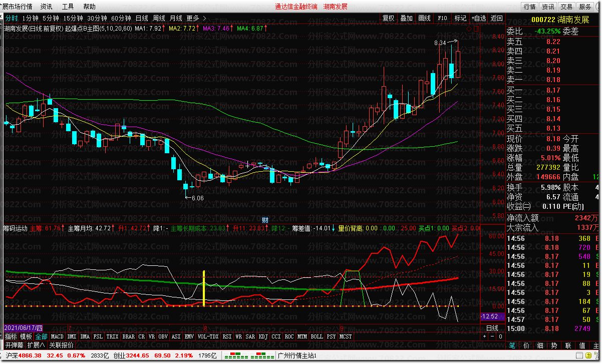Select the 势 tab in quote panel

554,345
